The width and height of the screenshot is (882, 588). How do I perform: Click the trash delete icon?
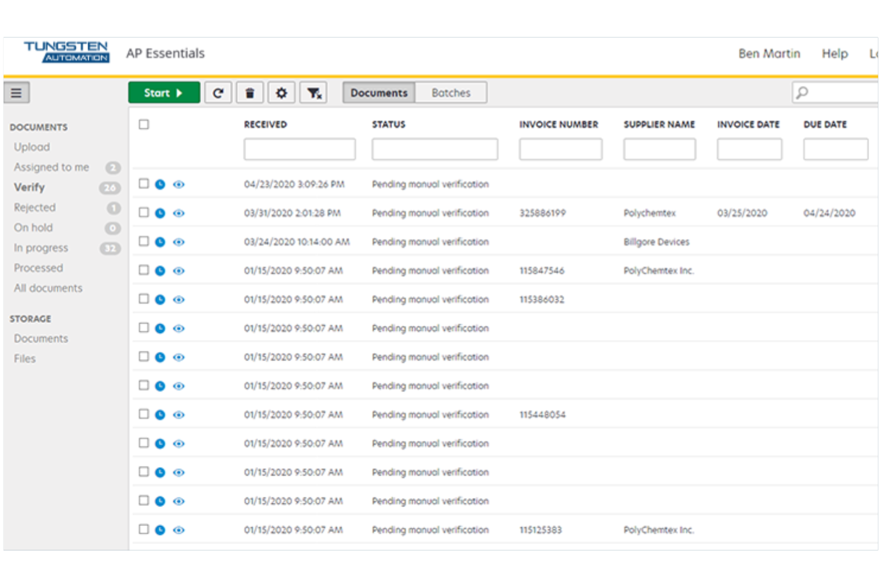click(250, 92)
